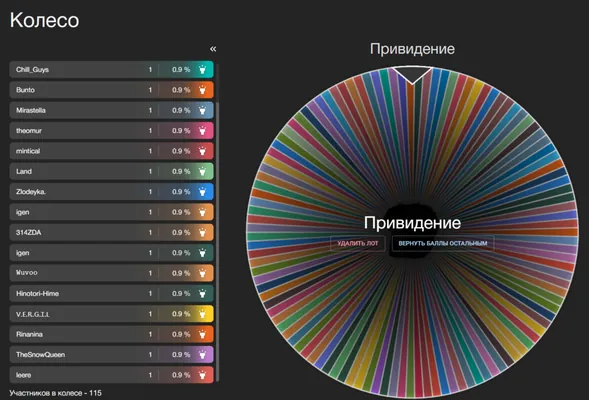Click the leere participant name

[x=23, y=375]
